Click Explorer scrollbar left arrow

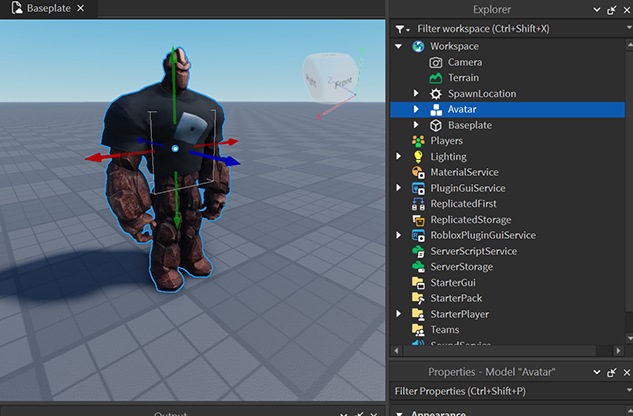396,351
